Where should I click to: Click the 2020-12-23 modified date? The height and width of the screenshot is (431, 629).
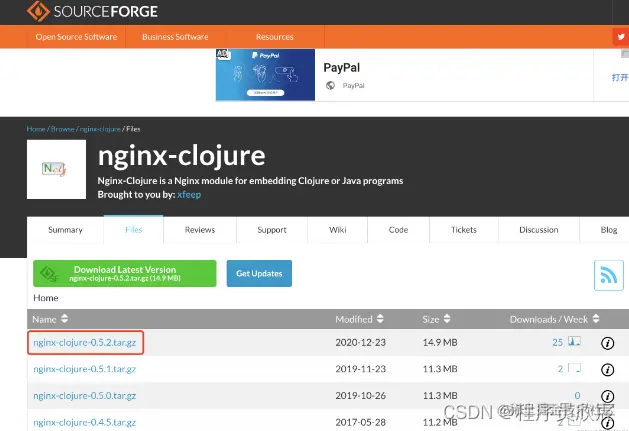361,342
